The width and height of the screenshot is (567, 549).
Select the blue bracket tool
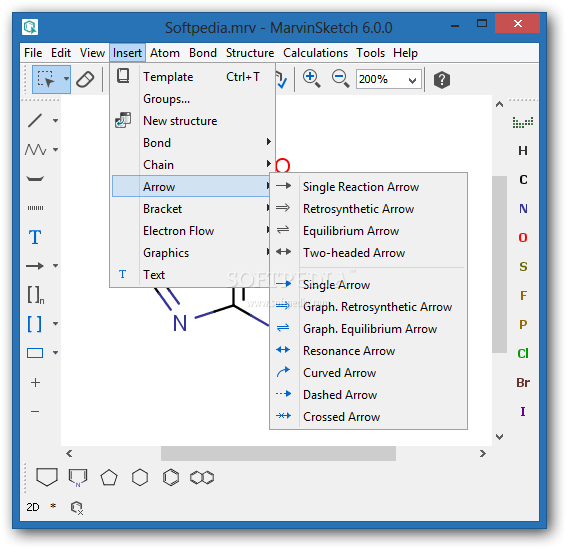35,324
